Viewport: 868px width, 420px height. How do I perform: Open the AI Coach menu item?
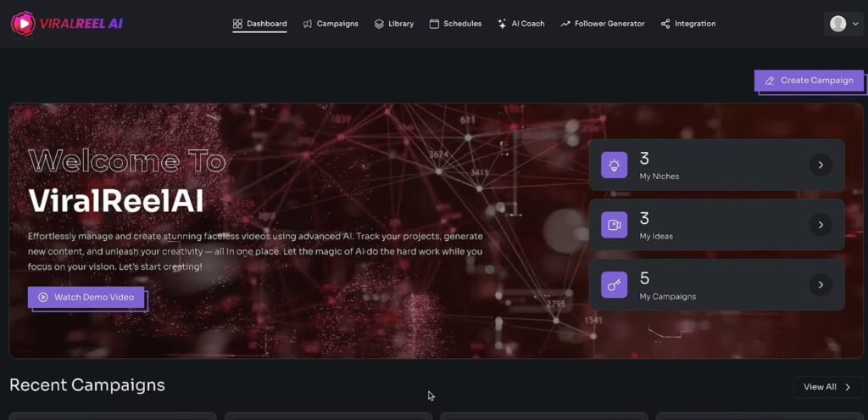tap(521, 24)
